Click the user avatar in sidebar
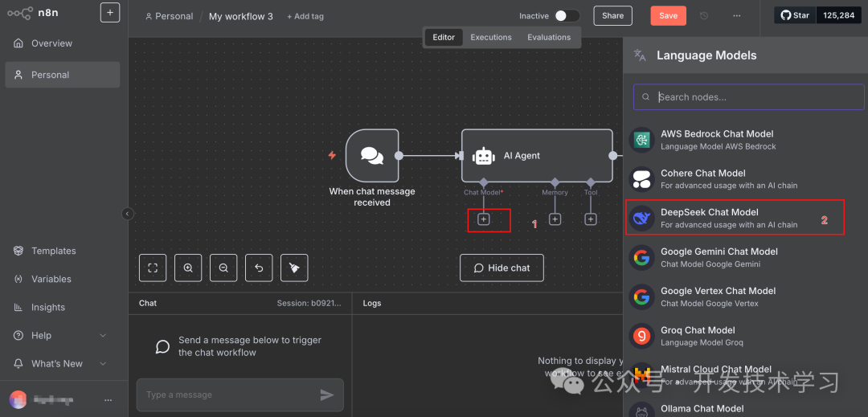The height and width of the screenshot is (417, 868). point(18,399)
